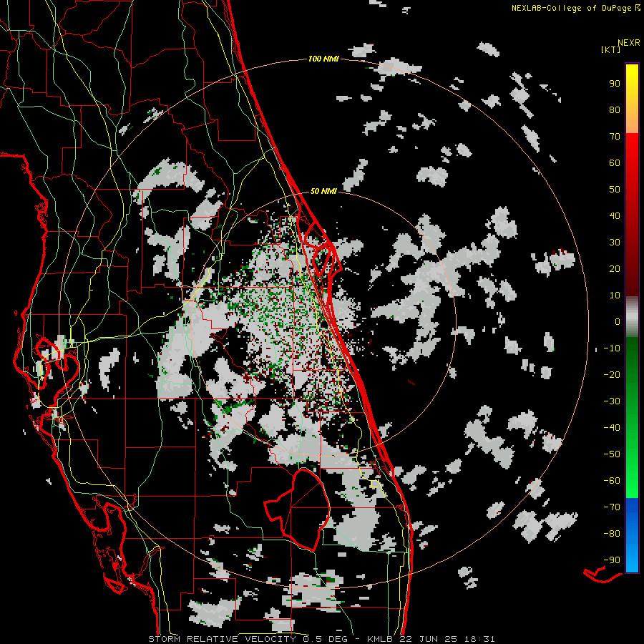
Task: Click the blue segment of the color bar
Action: [632, 535]
